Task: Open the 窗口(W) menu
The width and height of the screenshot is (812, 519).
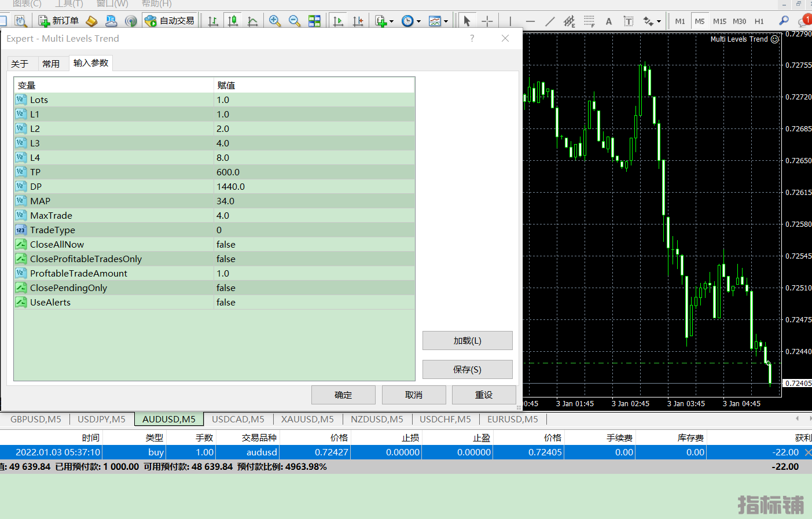Action: 112,3
